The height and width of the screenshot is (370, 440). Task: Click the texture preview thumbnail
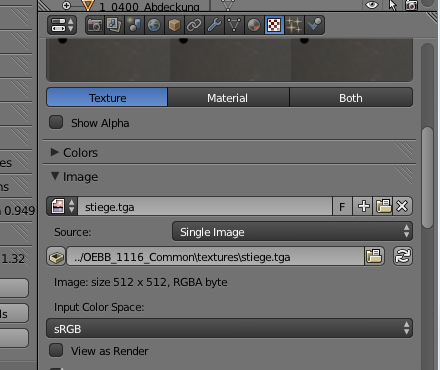(x=229, y=60)
